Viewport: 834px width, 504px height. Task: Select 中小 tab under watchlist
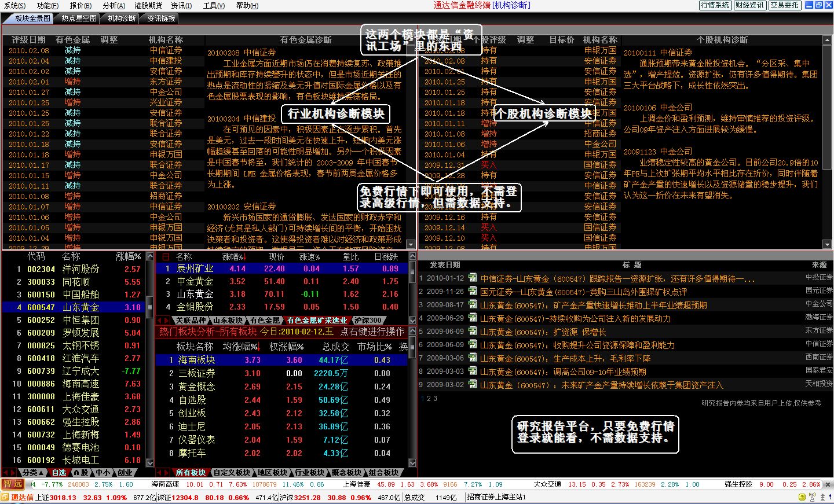[x=103, y=473]
